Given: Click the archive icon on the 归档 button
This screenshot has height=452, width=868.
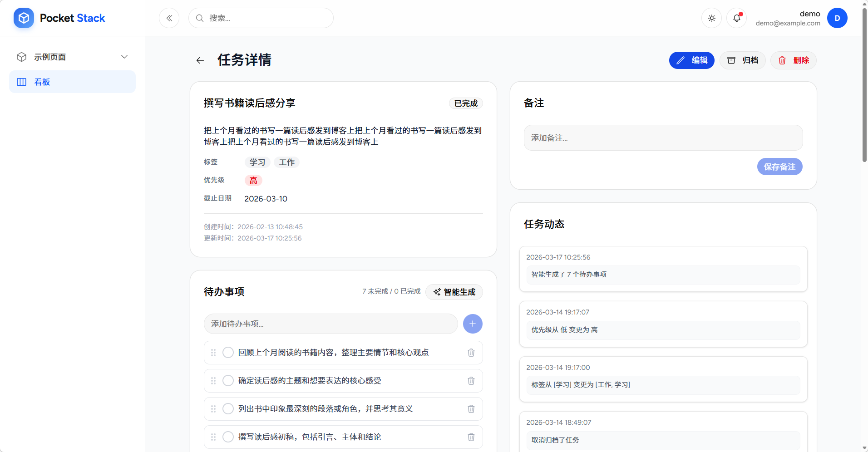Looking at the screenshot, I should 731,60.
